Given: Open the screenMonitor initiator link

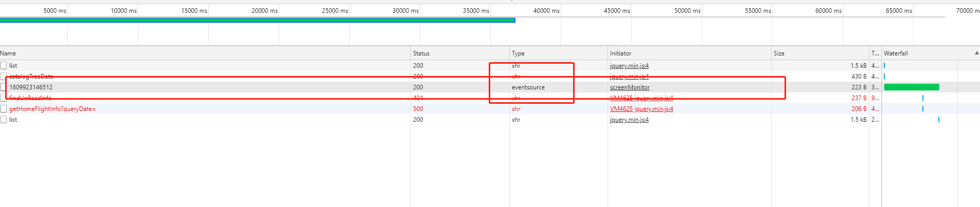Looking at the screenshot, I should coord(630,87).
